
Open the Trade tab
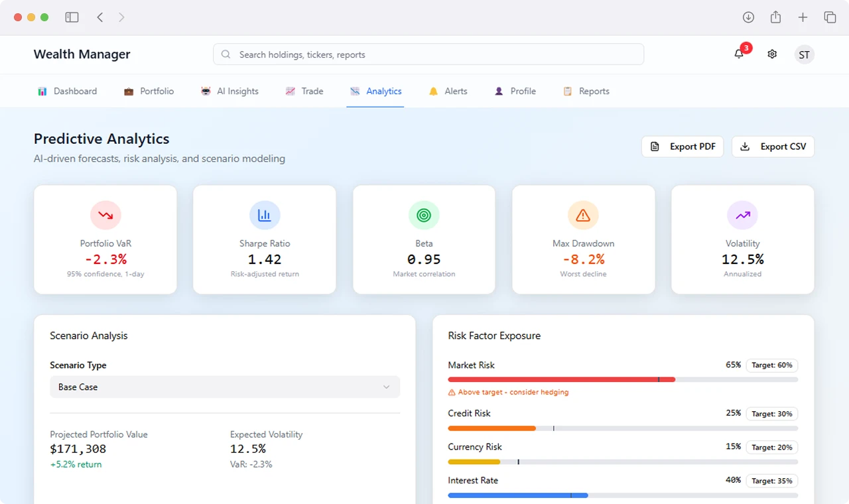[304, 91]
